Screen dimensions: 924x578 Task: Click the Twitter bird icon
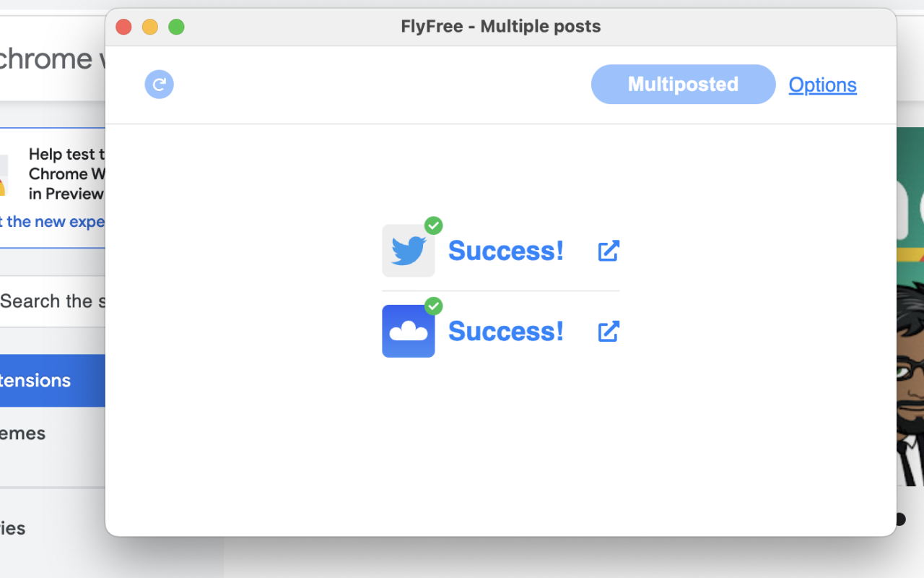(408, 251)
